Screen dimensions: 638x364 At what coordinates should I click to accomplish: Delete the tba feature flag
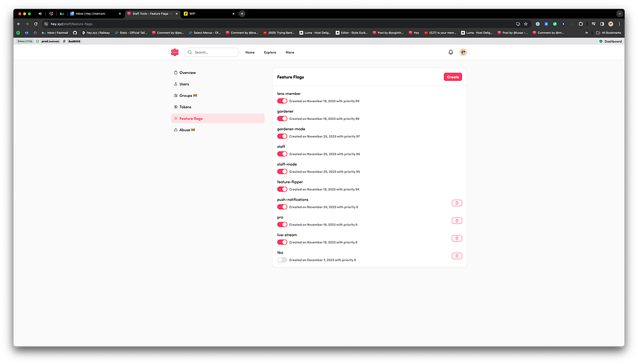457,256
